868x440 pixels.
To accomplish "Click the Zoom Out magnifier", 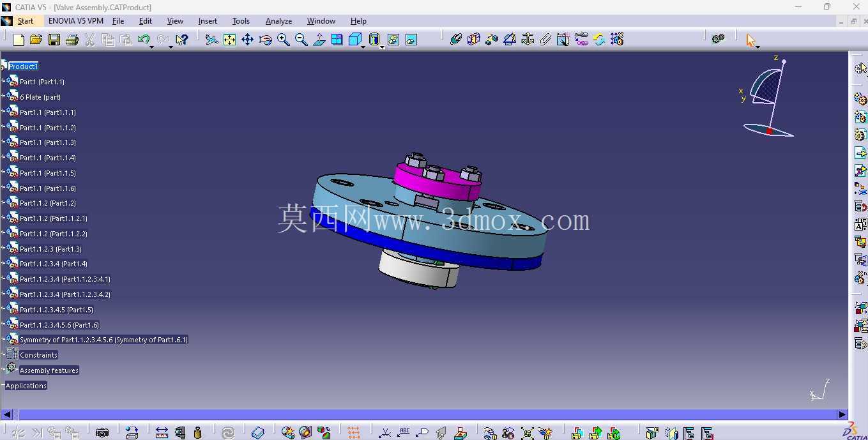I will click(x=301, y=40).
